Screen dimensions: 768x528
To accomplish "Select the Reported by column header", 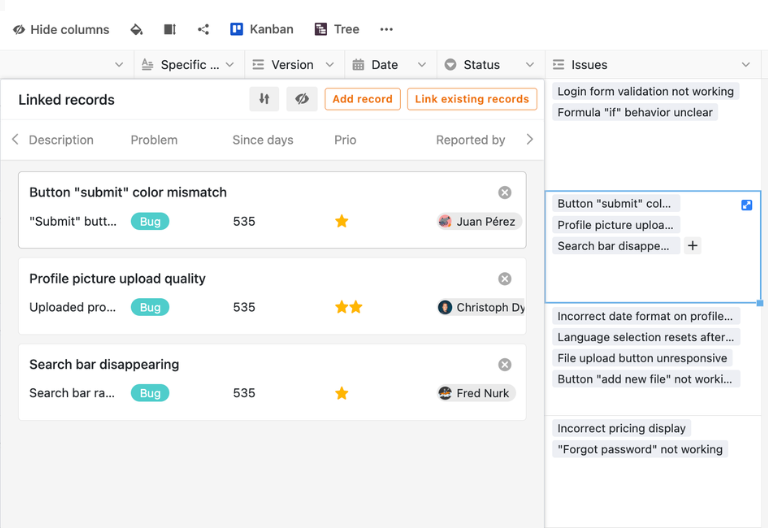I will pyautogui.click(x=471, y=140).
